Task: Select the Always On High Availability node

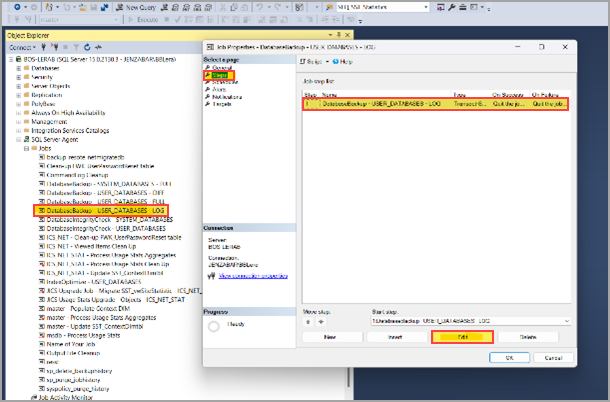Action: [x=68, y=113]
